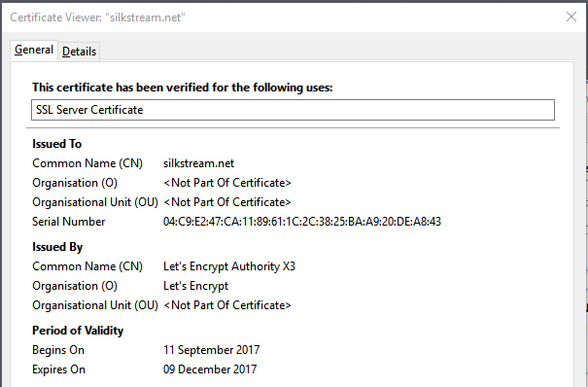This screenshot has height=387, width=588.
Task: Click the Begins On label
Action: (58, 350)
